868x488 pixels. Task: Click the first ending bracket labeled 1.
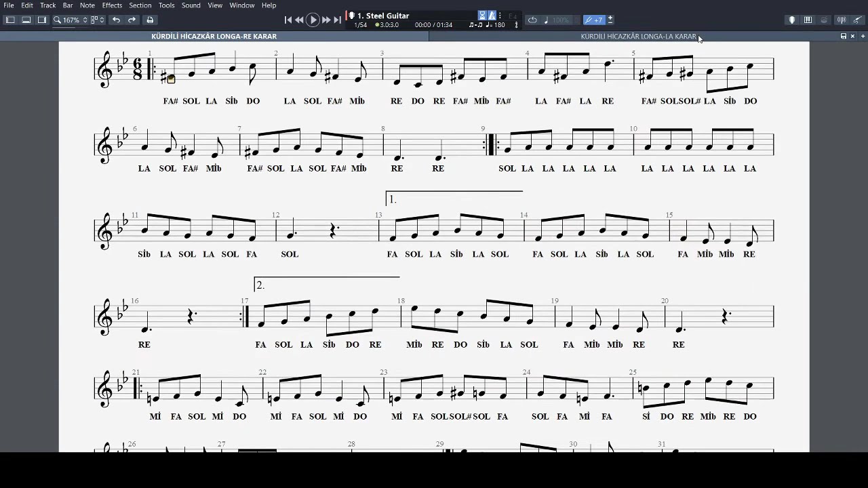pyautogui.click(x=454, y=199)
